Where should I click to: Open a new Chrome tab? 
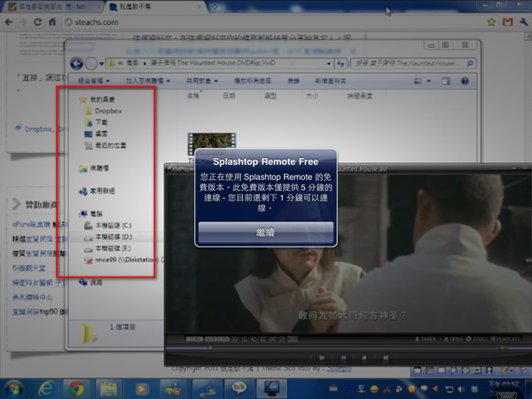click(215, 6)
